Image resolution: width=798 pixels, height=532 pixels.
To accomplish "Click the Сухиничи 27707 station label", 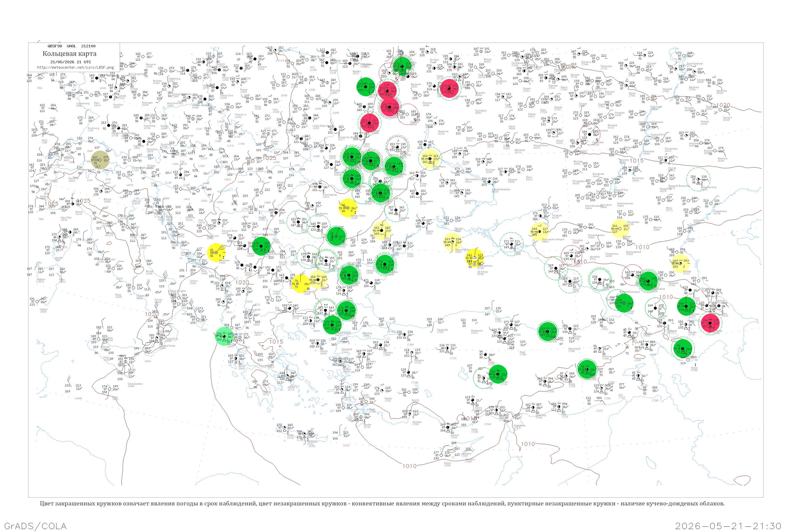I will point(501,82).
